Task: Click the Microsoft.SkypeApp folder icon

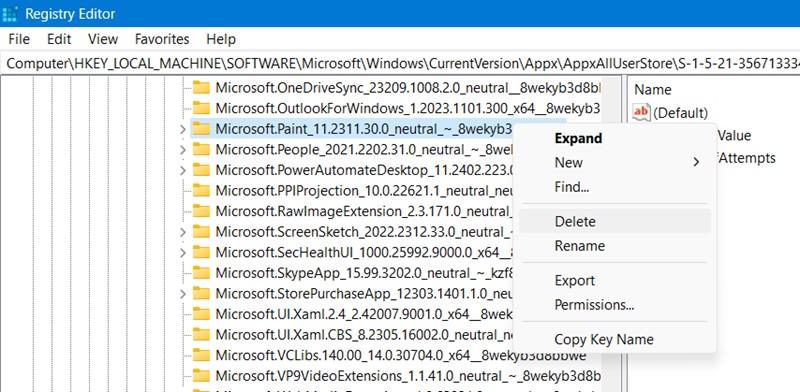Action: [x=202, y=273]
